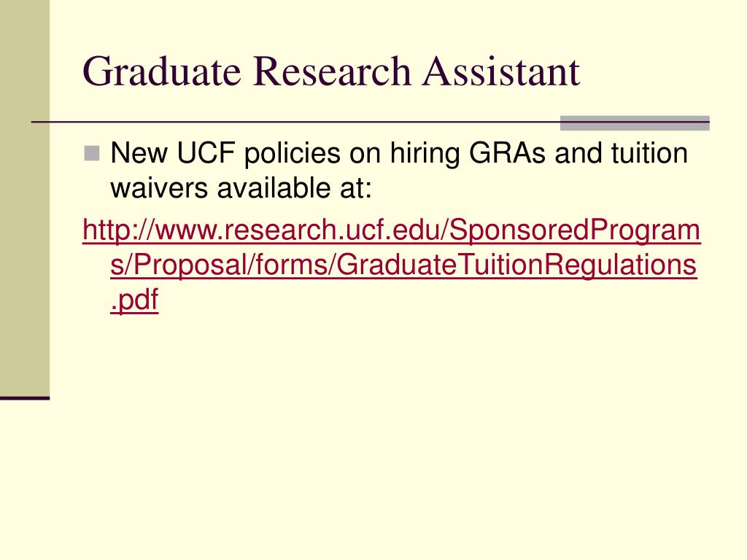
Task: Click the word GRAs in bullet text
Action: click(x=507, y=153)
